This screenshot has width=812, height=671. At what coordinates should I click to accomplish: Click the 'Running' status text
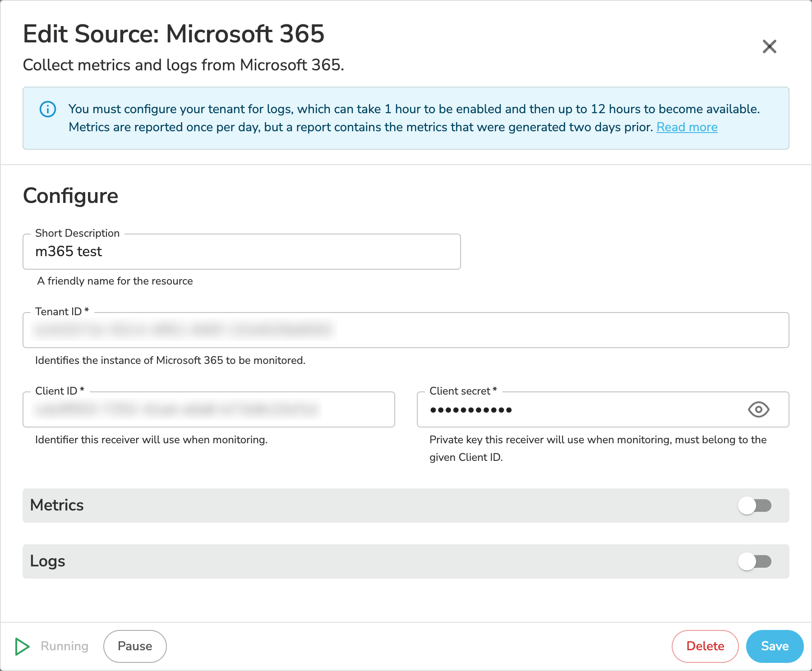[x=65, y=646]
